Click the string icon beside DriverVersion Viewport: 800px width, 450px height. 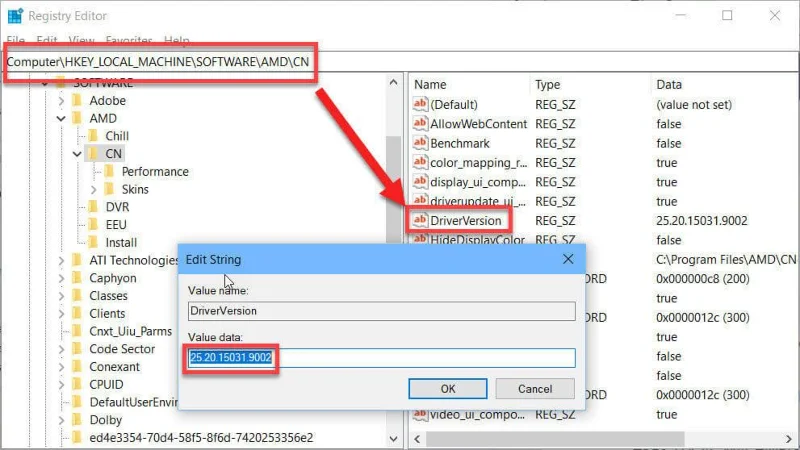point(420,220)
